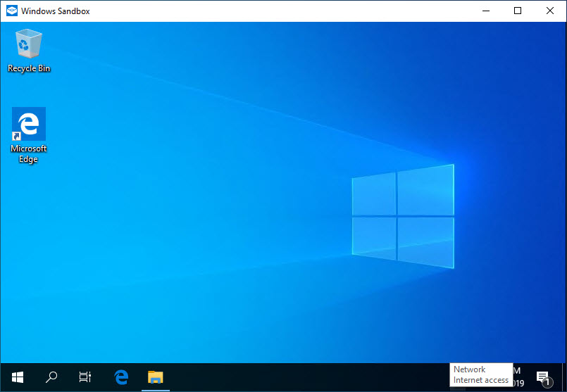Image resolution: width=567 pixels, height=392 pixels.
Task: Open File Explorer from the taskbar
Action: pos(156,377)
